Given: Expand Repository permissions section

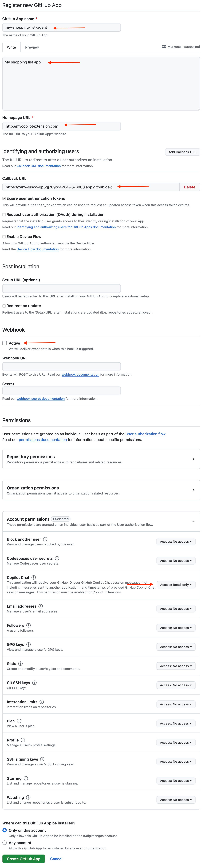Looking at the screenshot, I should [x=193, y=459].
